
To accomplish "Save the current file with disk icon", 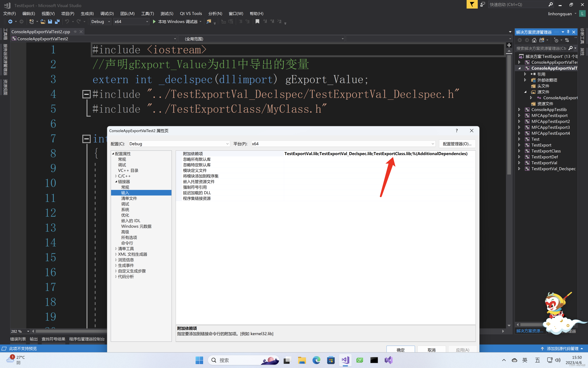I will pos(50,22).
